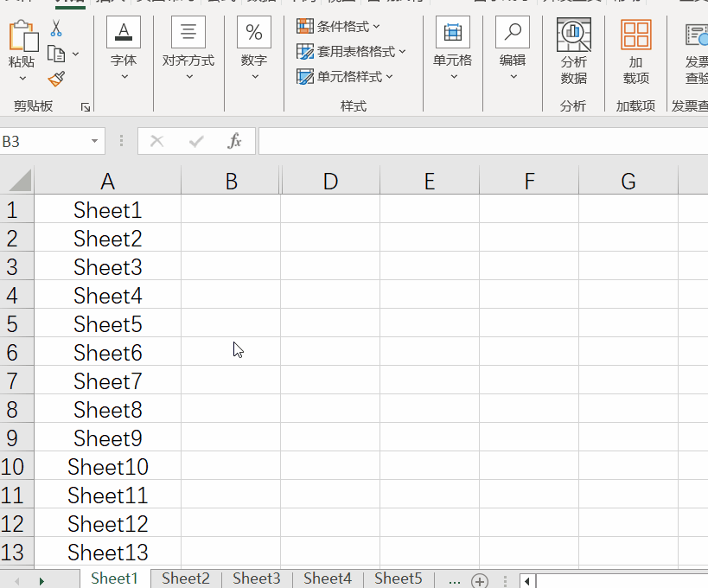Image resolution: width=708 pixels, height=588 pixels.
Task: Click the Name Box showing B3
Action: click(44, 141)
